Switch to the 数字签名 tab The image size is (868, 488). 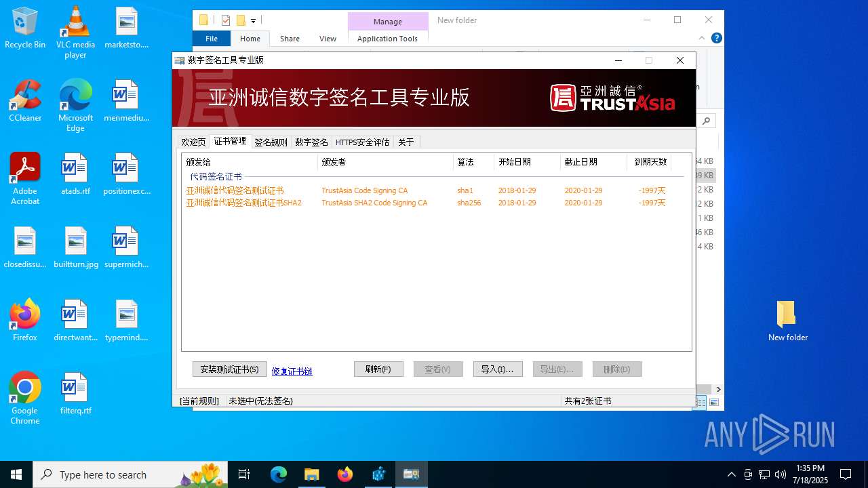(311, 142)
